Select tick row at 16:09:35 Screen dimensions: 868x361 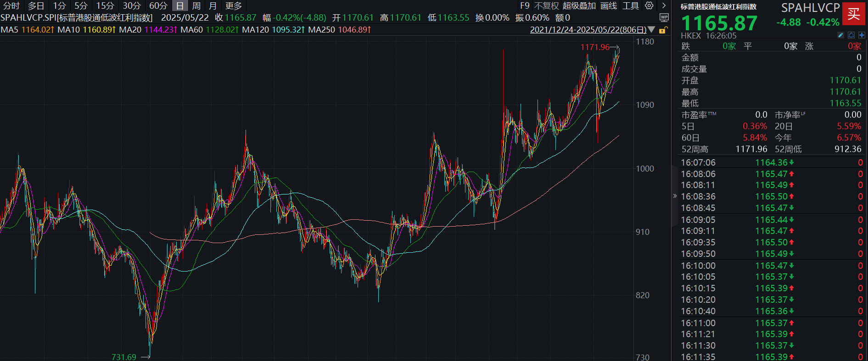pos(772,242)
